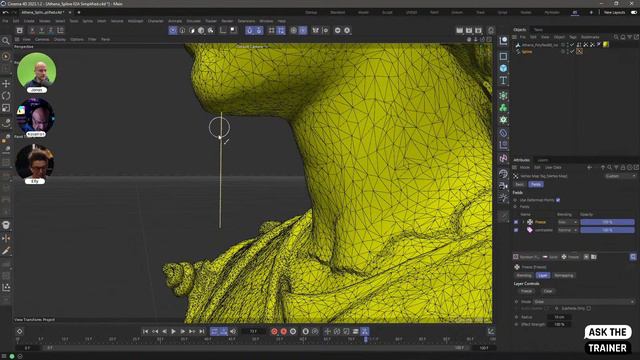Viewport: 640px width, 360px height.
Task: Select the Move tool in left toolbar
Action: pos(6,83)
